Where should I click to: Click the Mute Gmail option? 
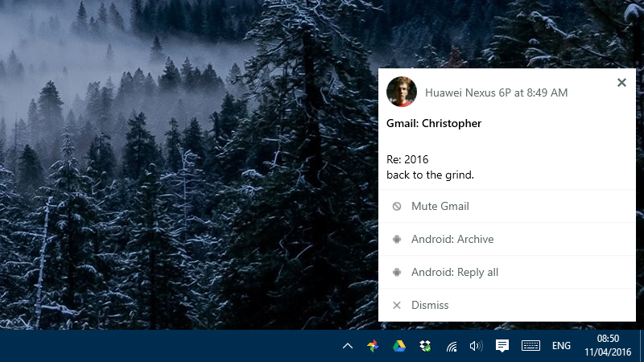click(507, 207)
